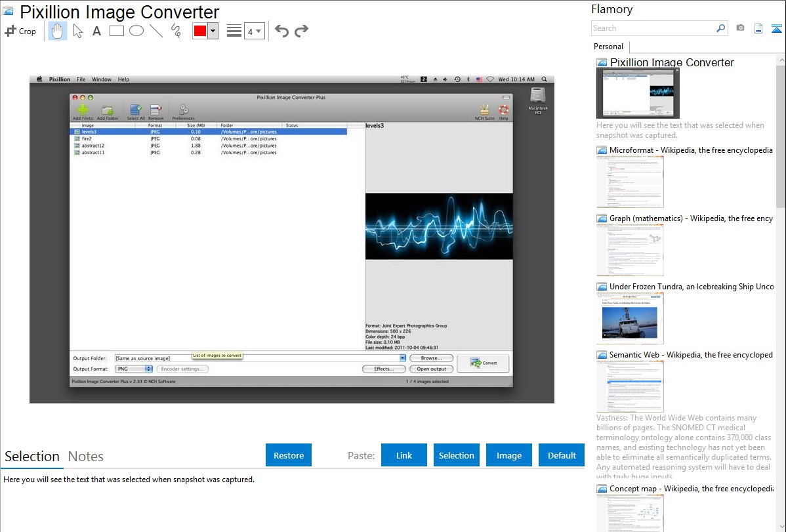The height and width of the screenshot is (532, 786).
Task: Click the Restore button
Action: (289, 455)
